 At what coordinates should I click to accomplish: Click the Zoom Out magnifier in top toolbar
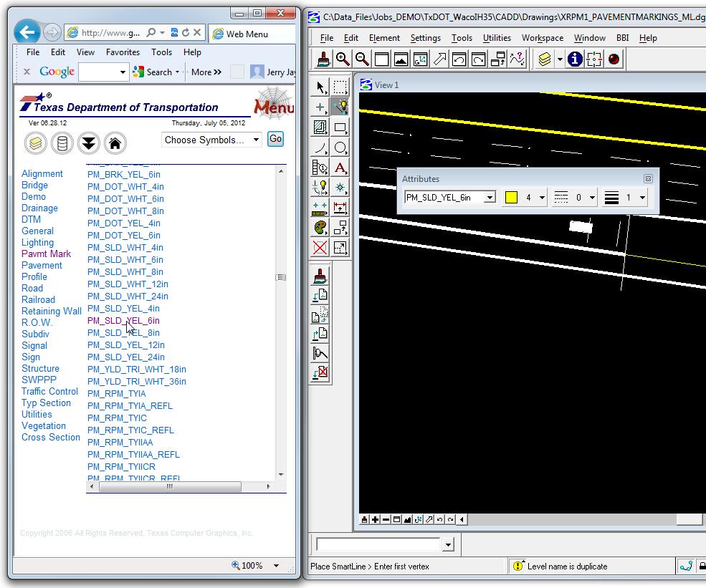(x=362, y=59)
